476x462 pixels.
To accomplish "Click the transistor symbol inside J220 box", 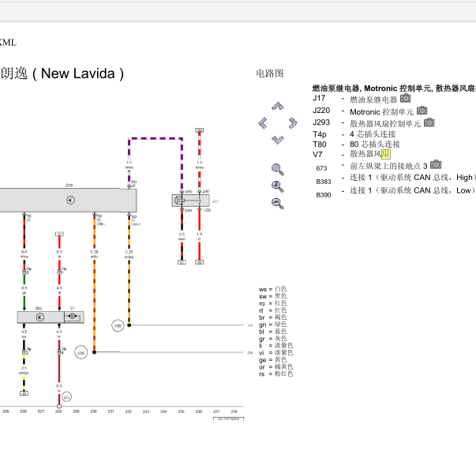I will click(x=70, y=200).
